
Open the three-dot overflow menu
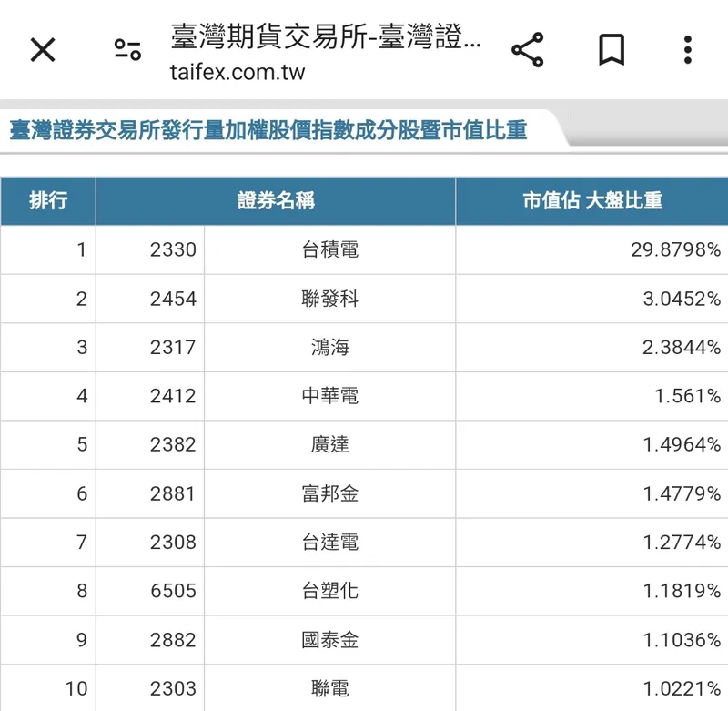click(688, 50)
